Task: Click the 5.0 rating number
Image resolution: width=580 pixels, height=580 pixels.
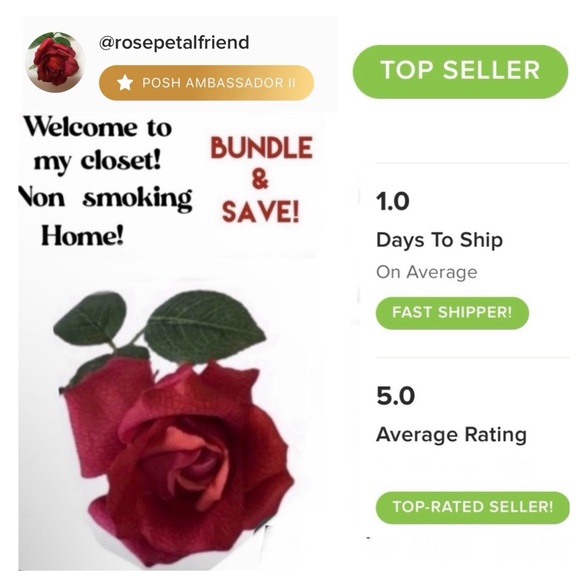Action: pyautogui.click(x=395, y=396)
